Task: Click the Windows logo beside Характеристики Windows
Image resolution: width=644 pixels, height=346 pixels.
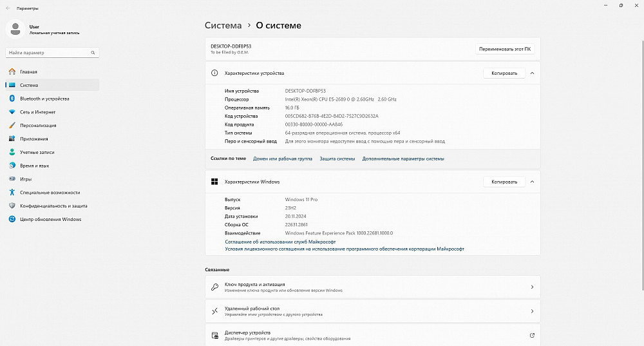Action: point(214,182)
